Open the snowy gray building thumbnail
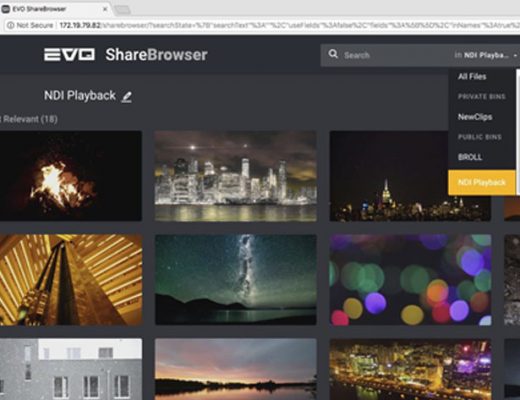The image size is (520, 400). (71, 369)
